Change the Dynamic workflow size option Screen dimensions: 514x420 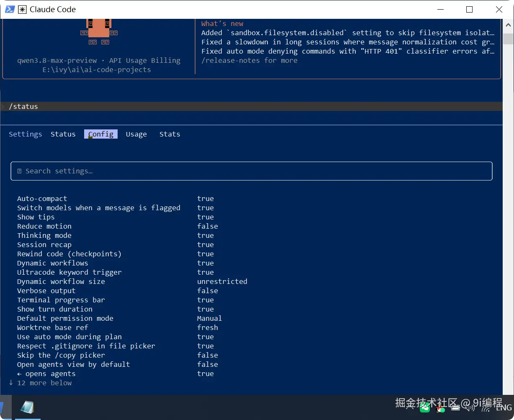coord(132,281)
